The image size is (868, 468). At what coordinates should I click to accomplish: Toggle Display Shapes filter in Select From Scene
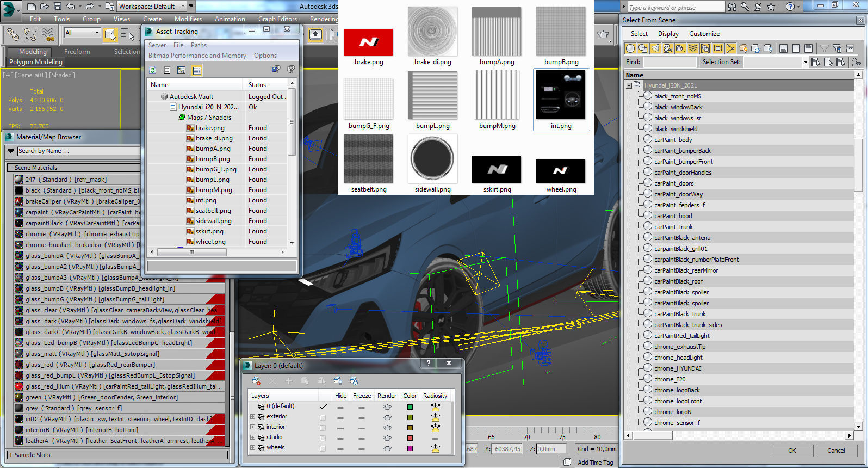(643, 48)
